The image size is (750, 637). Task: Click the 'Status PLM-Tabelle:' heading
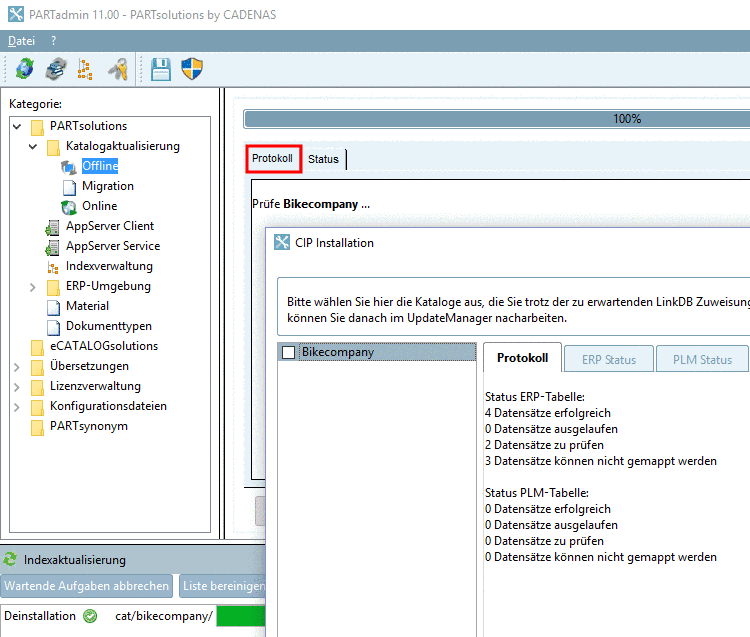pyautogui.click(x=537, y=493)
